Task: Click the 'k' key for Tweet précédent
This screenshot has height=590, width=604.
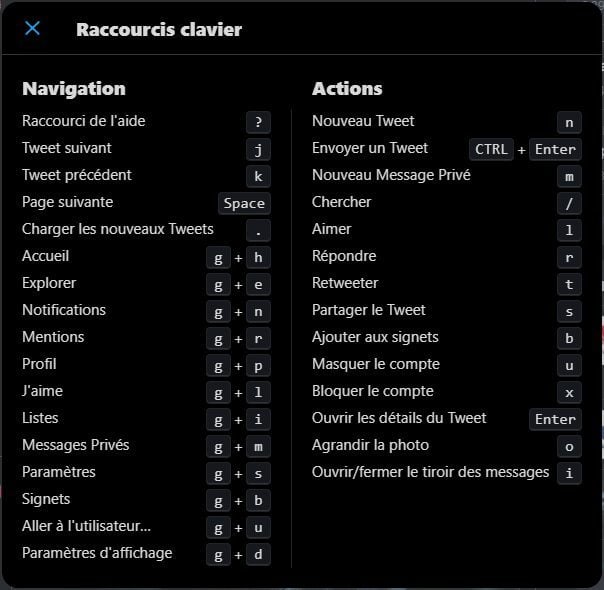Action: pos(258,176)
